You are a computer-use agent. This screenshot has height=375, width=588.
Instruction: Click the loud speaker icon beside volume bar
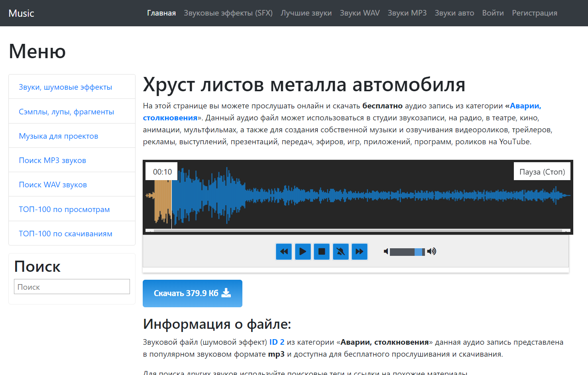click(432, 251)
